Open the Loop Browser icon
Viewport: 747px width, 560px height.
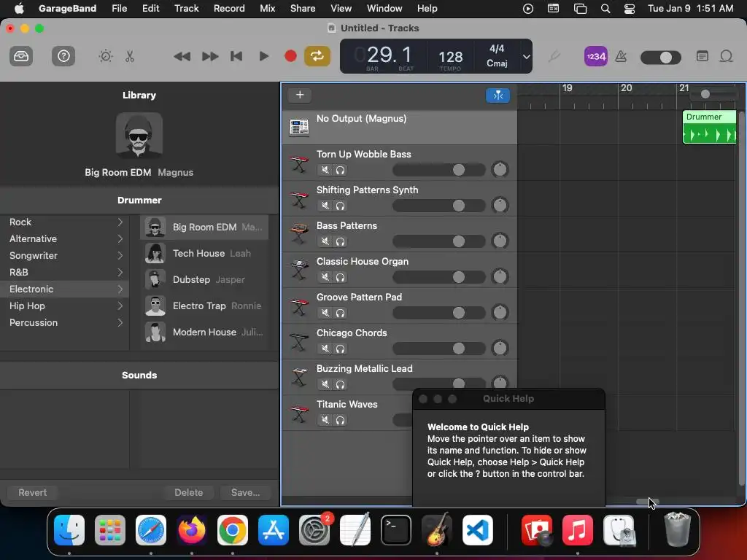[726, 56]
